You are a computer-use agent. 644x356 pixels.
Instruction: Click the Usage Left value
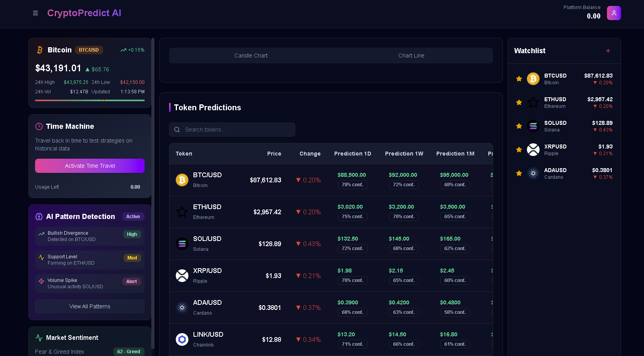pos(136,187)
